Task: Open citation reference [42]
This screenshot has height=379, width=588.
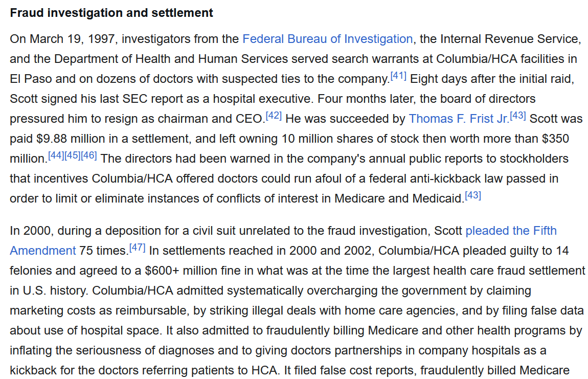Action: 274,116
